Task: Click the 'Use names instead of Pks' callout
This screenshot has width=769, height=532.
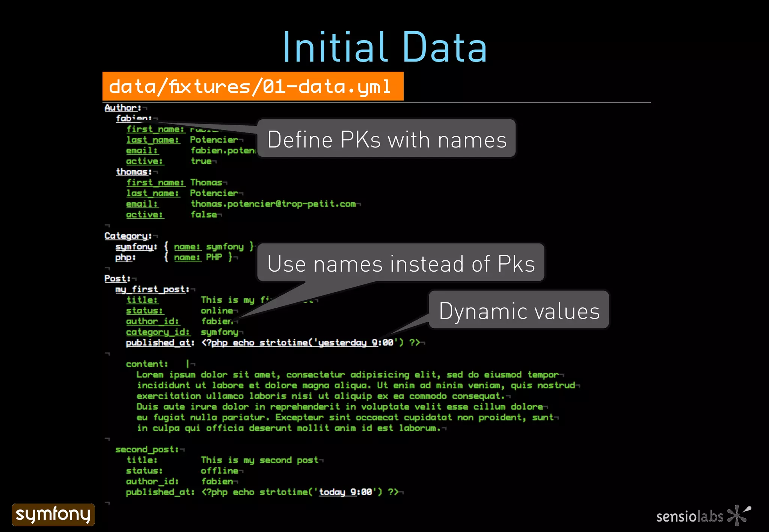Action: pos(401,263)
